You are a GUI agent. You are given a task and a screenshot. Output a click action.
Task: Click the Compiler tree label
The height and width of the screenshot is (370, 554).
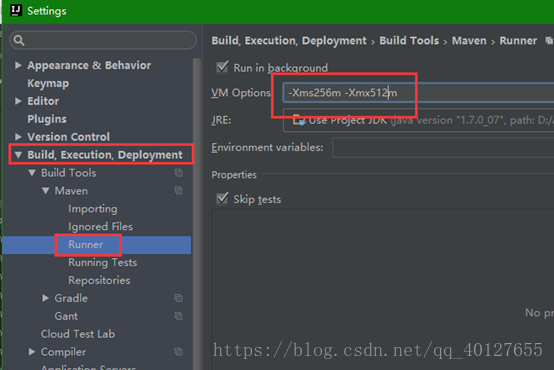(63, 352)
